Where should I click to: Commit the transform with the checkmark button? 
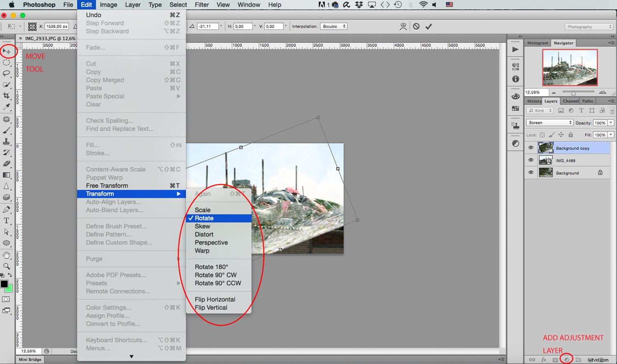click(x=429, y=26)
